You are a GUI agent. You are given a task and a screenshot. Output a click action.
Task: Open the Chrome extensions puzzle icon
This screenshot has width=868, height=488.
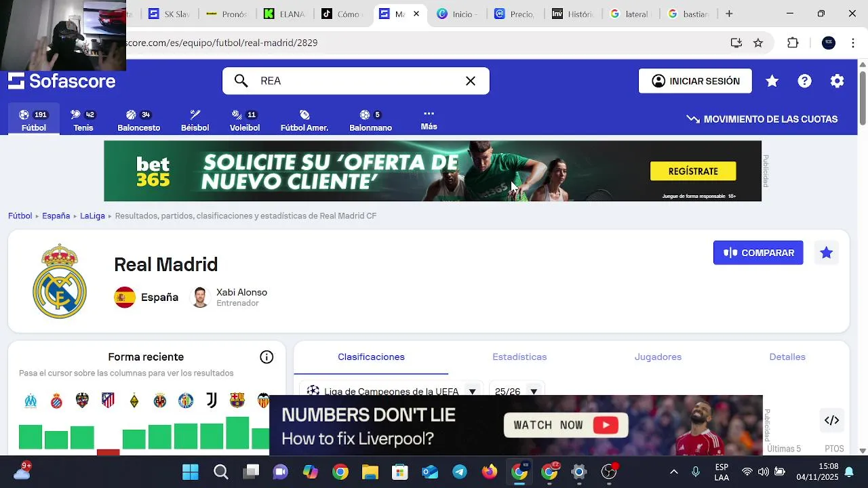coord(793,43)
